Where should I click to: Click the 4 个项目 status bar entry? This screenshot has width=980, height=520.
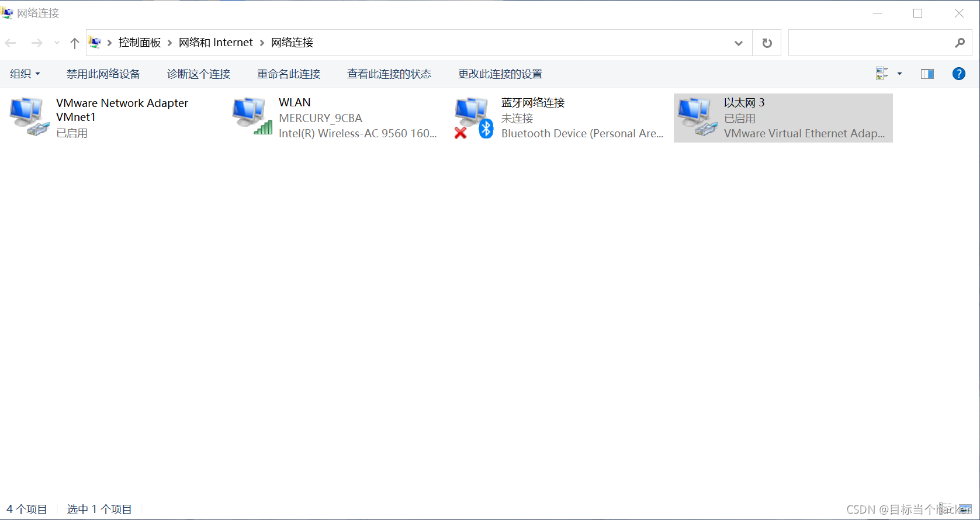click(27, 509)
